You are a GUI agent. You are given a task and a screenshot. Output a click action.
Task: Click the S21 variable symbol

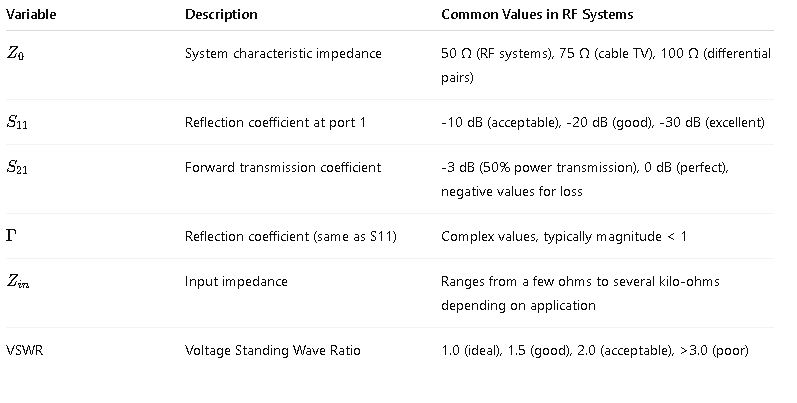click(x=19, y=169)
